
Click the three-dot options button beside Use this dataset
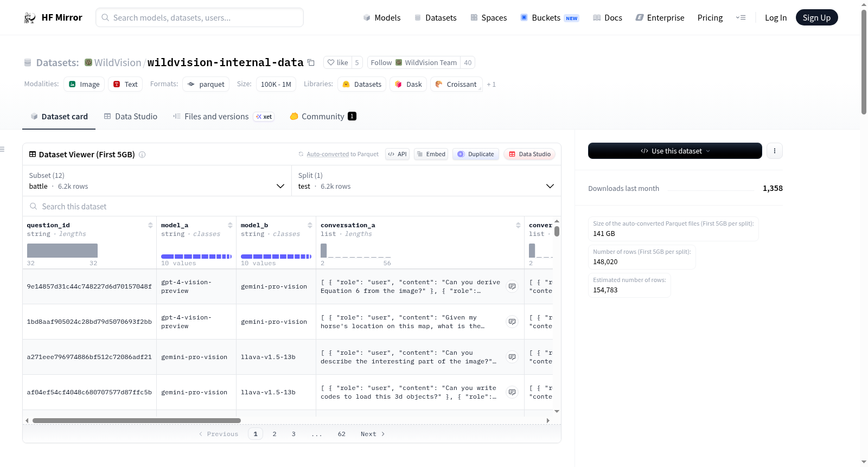click(x=775, y=151)
